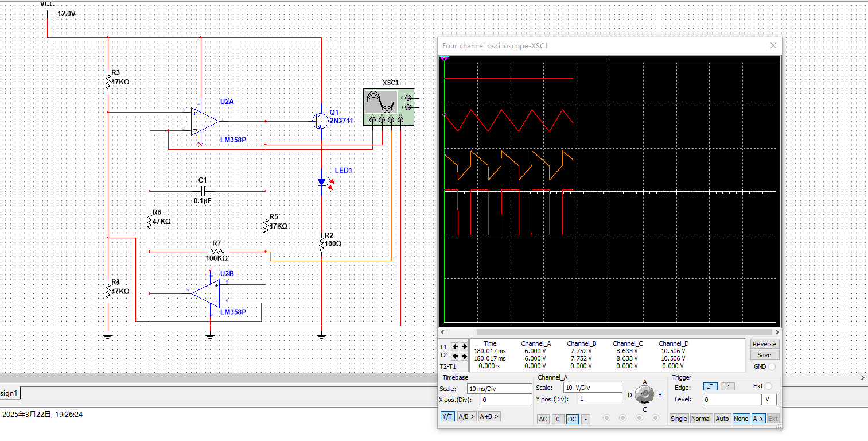Select the rising edge trigger icon

(711, 386)
